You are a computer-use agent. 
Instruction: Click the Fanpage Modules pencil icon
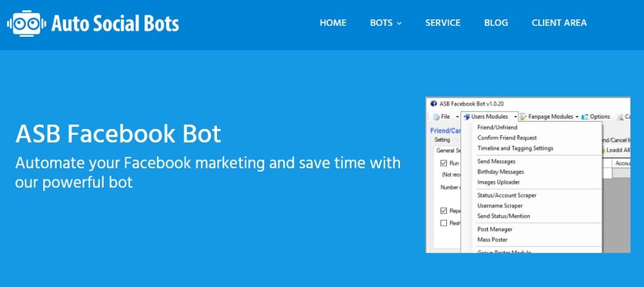click(x=523, y=117)
